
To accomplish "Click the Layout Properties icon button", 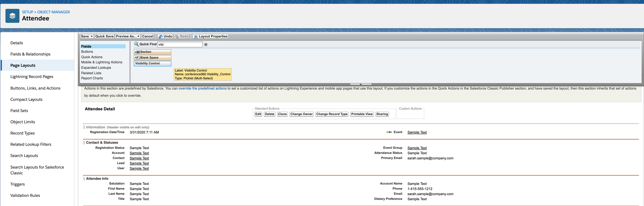I will pyautogui.click(x=196, y=37).
